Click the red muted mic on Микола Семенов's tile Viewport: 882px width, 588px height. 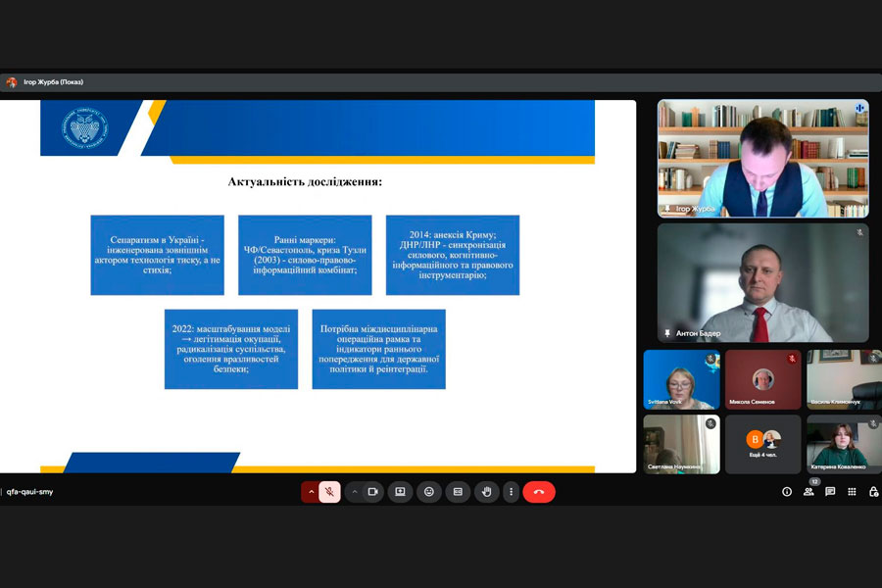coord(792,359)
